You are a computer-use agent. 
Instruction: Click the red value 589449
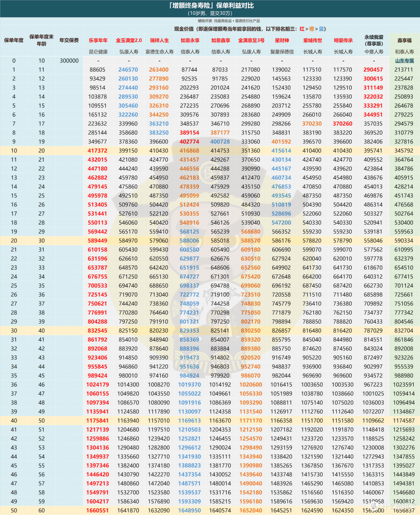pos(98,241)
